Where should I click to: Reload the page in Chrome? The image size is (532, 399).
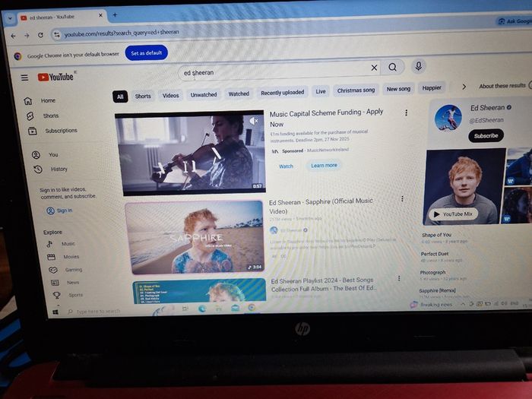pyautogui.click(x=40, y=35)
